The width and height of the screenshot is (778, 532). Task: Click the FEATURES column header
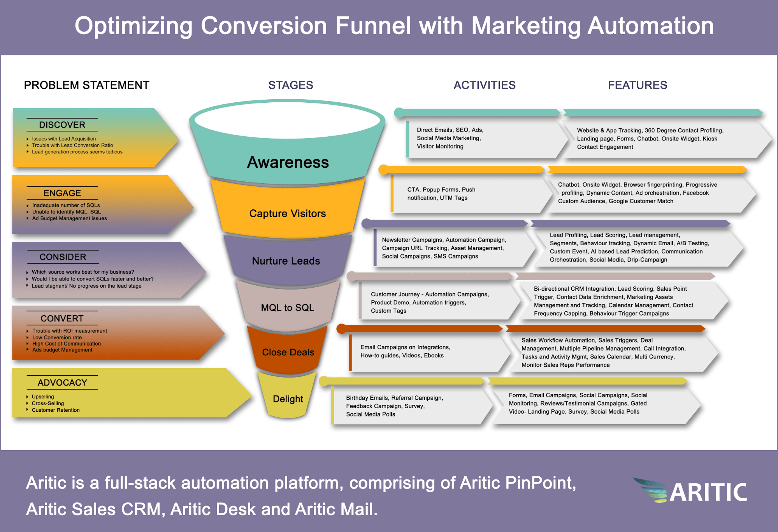point(638,85)
